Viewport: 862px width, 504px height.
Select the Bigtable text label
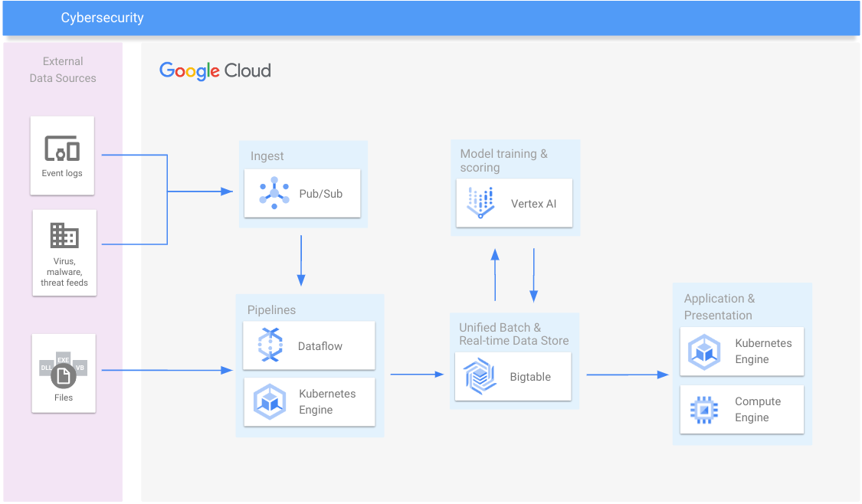coord(530,377)
